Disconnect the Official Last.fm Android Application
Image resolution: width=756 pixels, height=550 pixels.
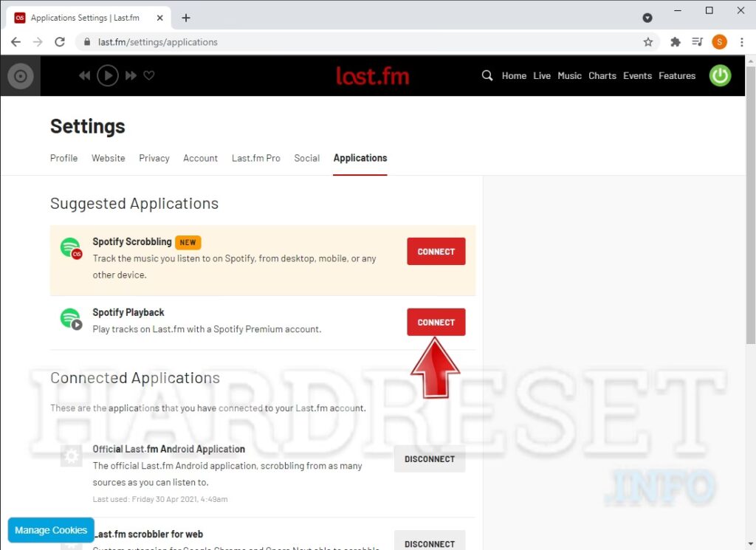click(430, 459)
